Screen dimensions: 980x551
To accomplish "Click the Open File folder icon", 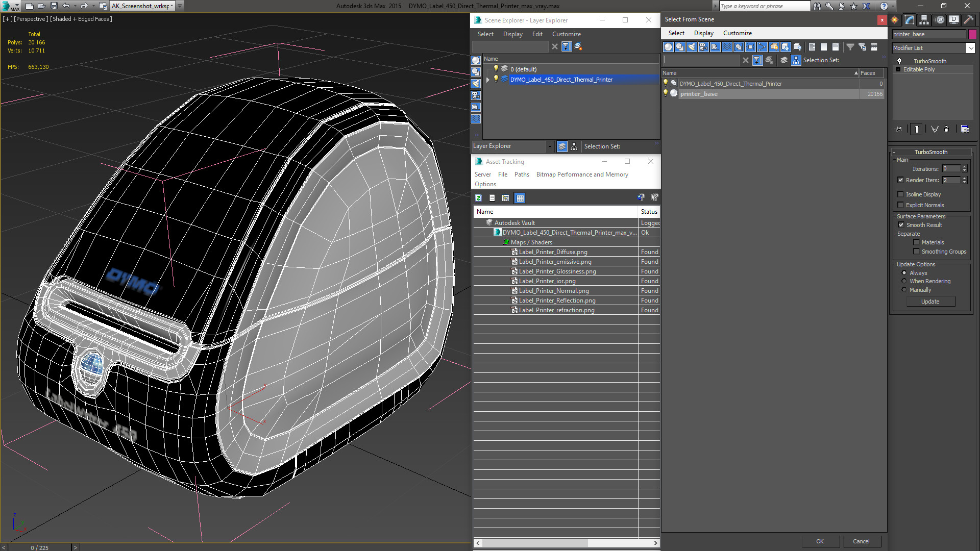I will tap(42, 6).
